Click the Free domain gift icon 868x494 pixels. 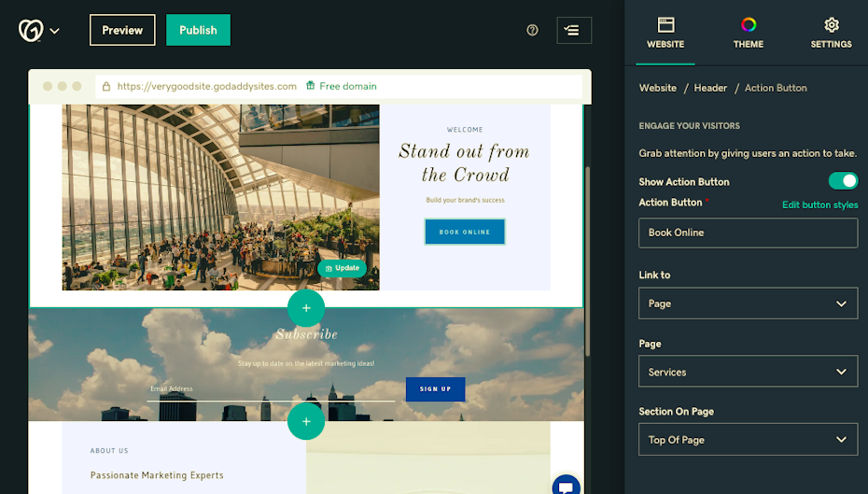click(311, 85)
